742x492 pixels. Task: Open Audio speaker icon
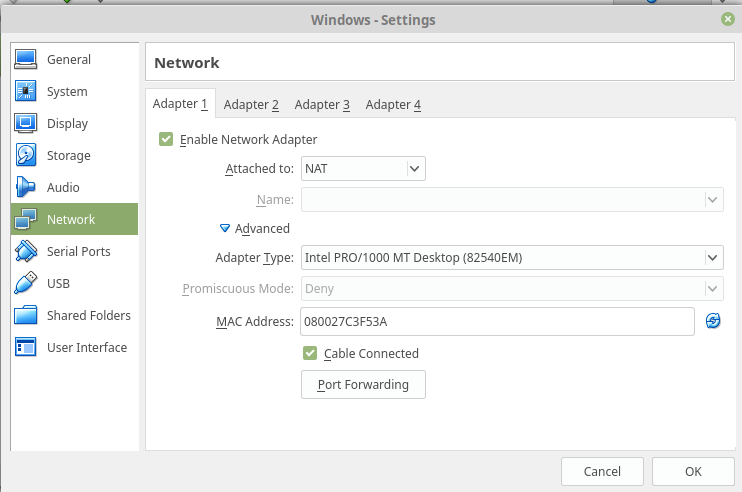(26, 188)
